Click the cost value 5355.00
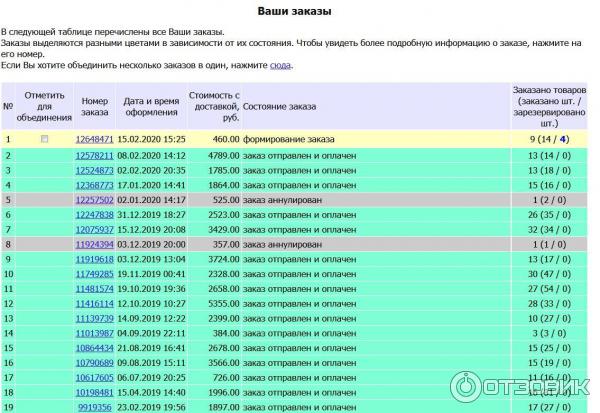 [x=223, y=304]
